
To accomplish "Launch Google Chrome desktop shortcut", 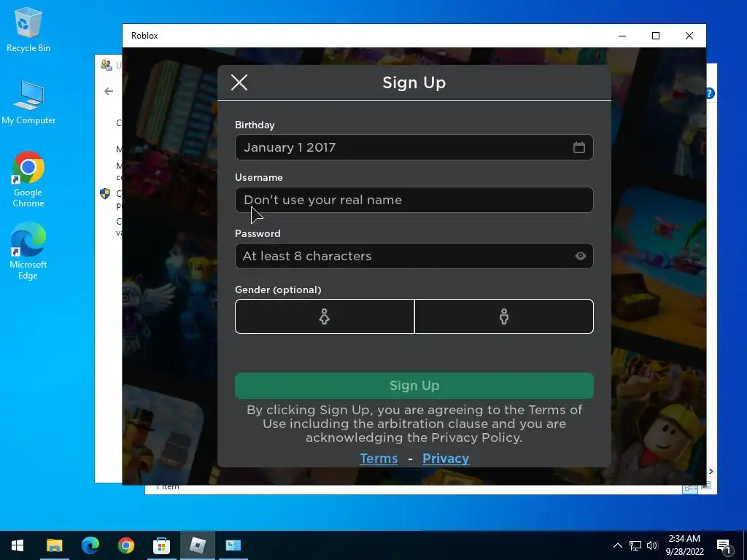I will point(28,179).
